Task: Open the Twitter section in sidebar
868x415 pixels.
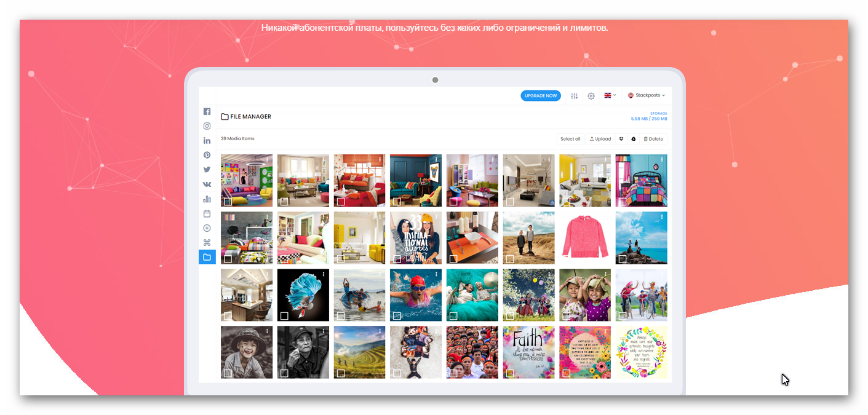Action: pos(207,170)
